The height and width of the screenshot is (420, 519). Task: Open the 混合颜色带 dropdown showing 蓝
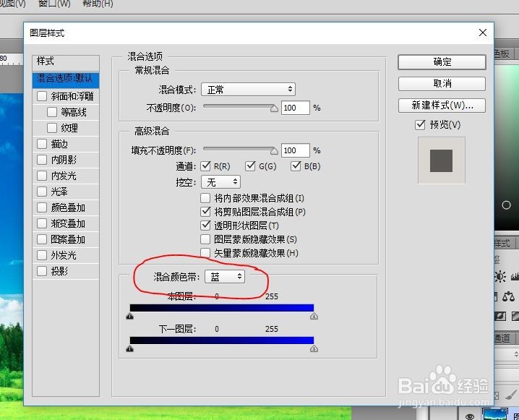click(225, 276)
